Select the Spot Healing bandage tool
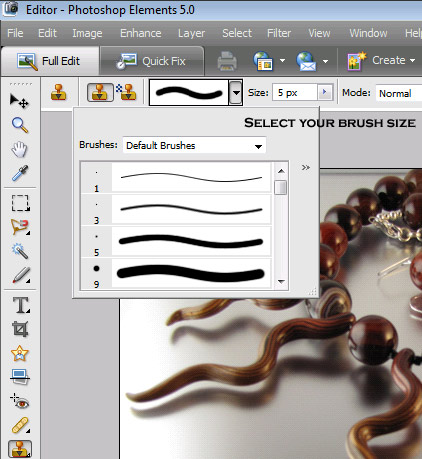This screenshot has height=459, width=422. click(20, 425)
